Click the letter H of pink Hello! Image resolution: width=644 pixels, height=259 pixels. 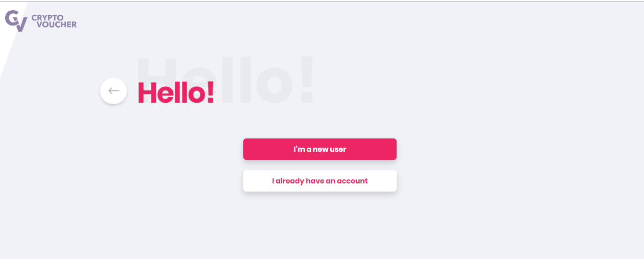pyautogui.click(x=147, y=93)
